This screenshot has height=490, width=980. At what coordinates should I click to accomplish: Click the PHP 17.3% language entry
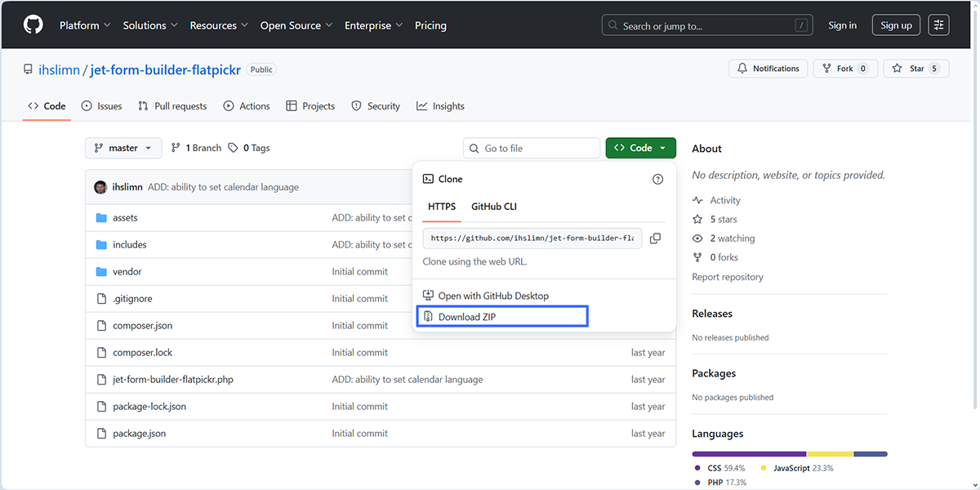(719, 483)
